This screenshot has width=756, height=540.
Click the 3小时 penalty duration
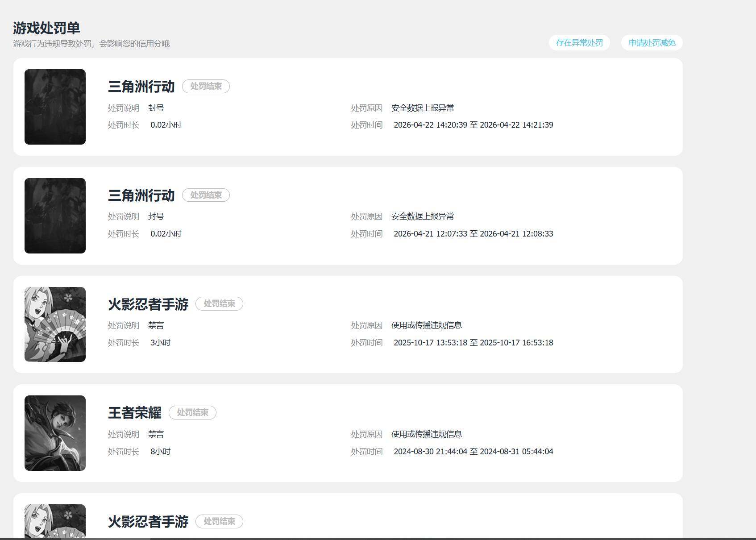161,343
